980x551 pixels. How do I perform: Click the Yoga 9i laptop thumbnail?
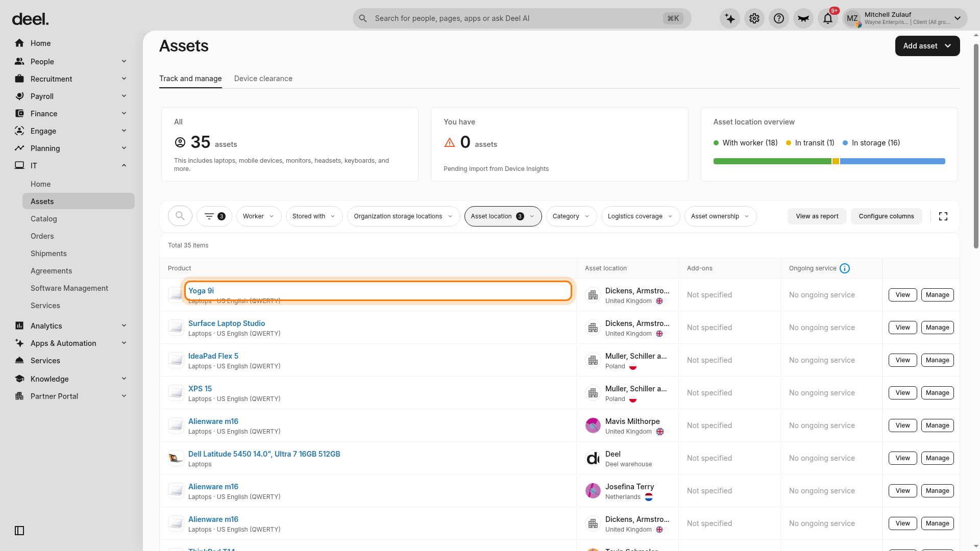[176, 295]
